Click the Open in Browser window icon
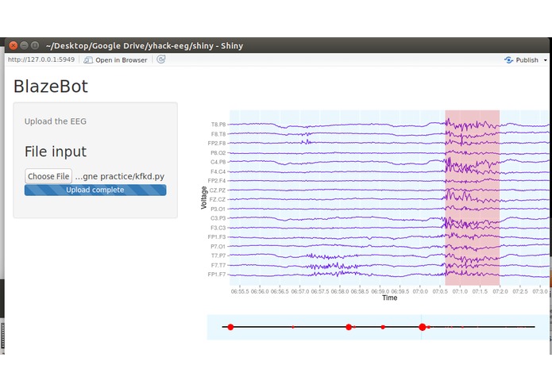 point(88,60)
